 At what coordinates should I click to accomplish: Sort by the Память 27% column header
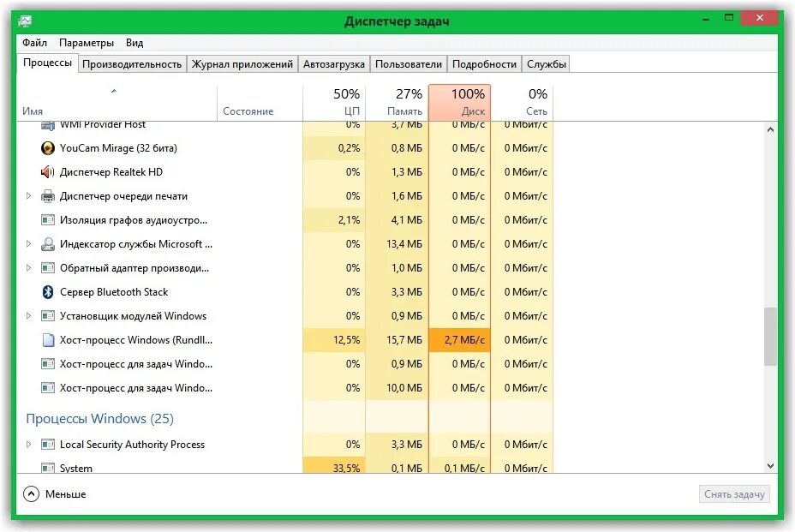[x=397, y=103]
